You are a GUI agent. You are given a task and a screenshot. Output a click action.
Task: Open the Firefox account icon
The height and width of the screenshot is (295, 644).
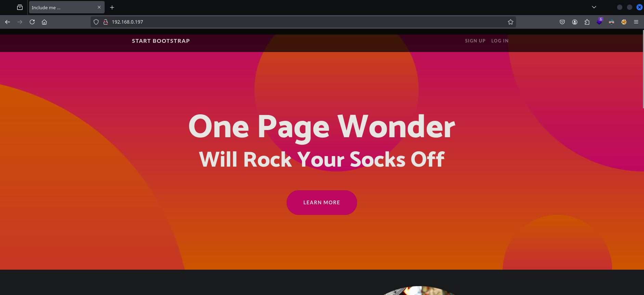(x=575, y=22)
